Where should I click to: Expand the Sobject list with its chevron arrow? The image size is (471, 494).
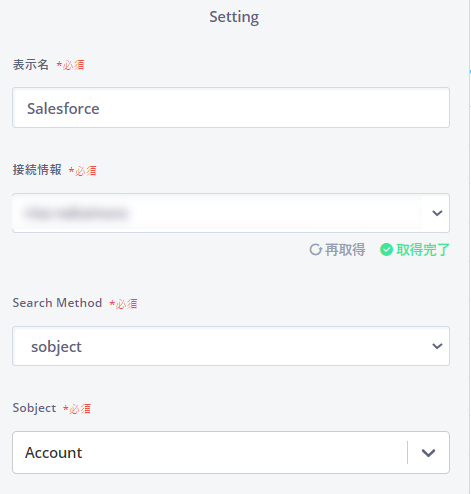pyautogui.click(x=428, y=453)
